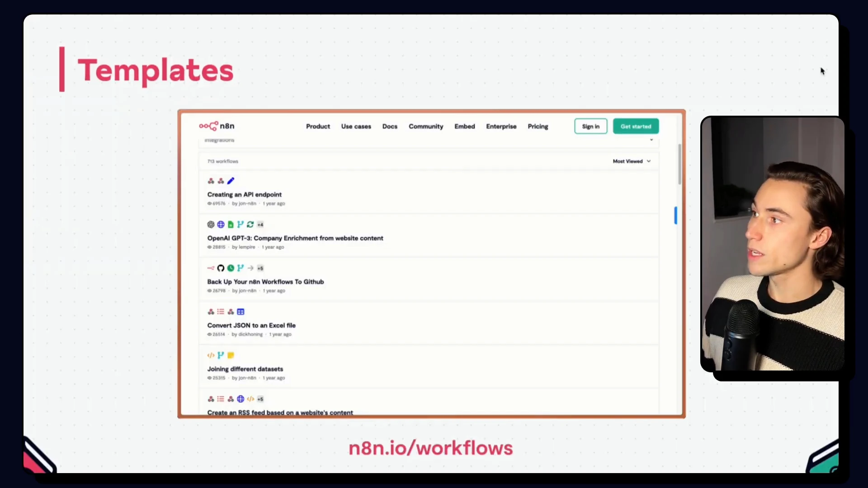868x488 pixels.
Task: Open the Creating an API endpoint workflow
Action: point(245,195)
